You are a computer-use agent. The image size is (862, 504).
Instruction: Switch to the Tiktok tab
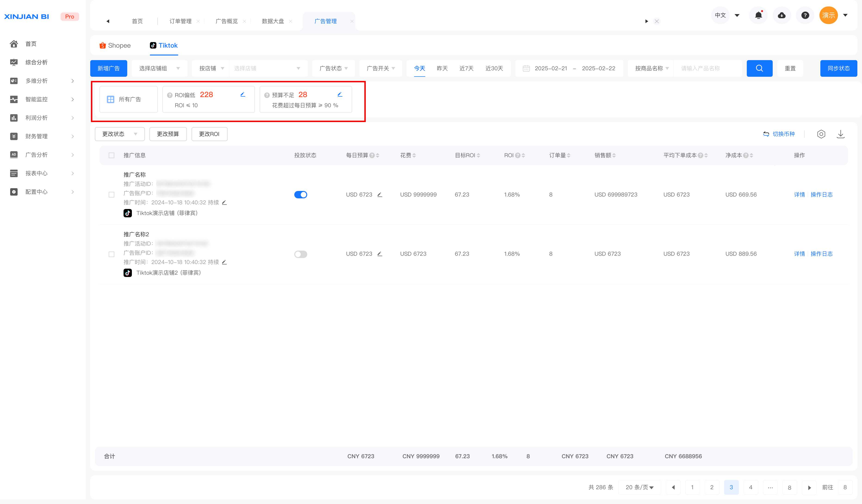coord(164,46)
